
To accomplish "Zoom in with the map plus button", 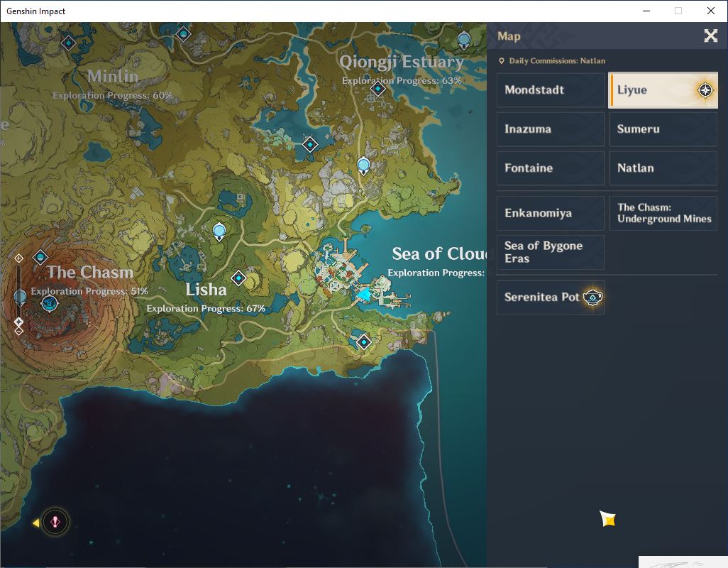I will coord(18,258).
